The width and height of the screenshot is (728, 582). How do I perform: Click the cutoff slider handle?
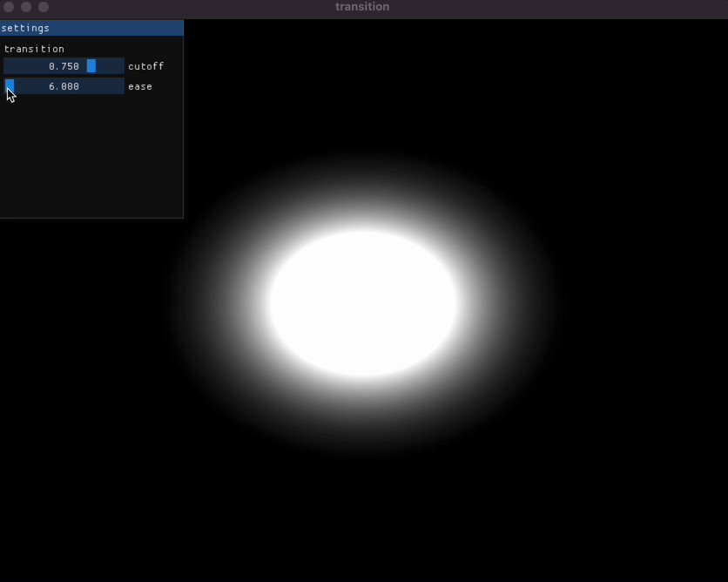click(x=91, y=66)
